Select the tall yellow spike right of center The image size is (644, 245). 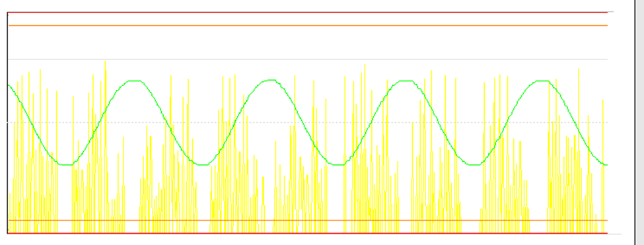click(365, 149)
